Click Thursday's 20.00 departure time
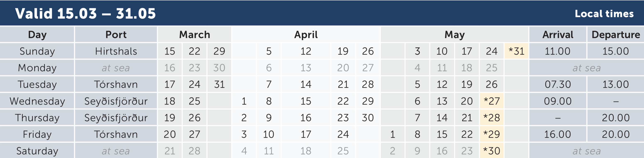 pos(616,118)
